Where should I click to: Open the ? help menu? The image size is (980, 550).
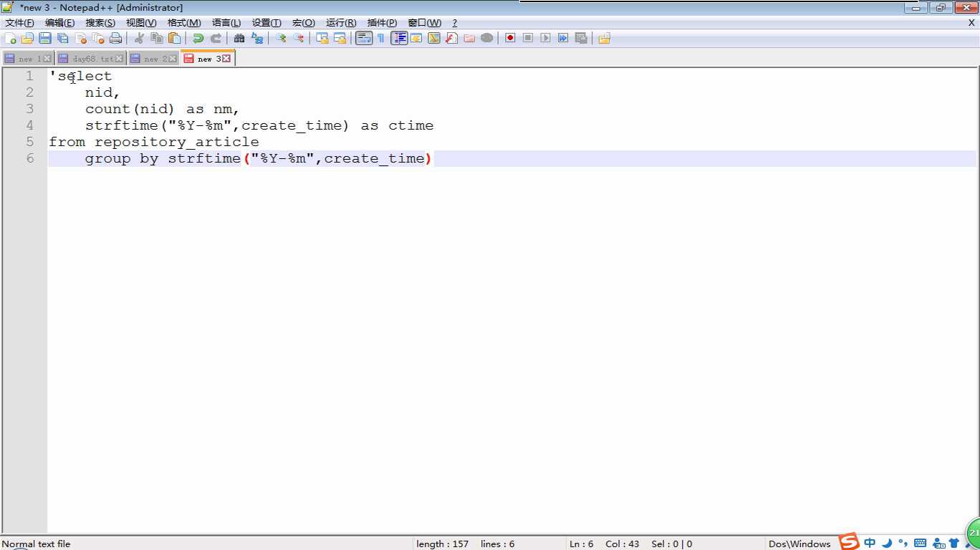pos(454,23)
